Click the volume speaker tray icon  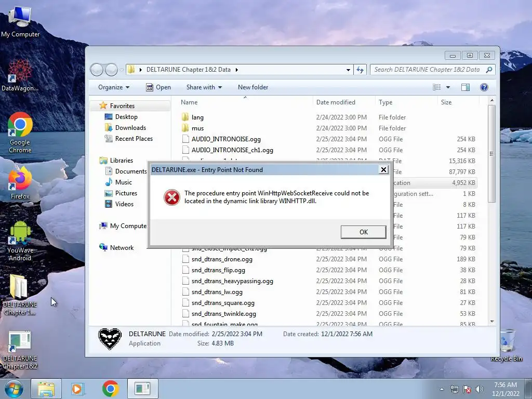point(479,389)
